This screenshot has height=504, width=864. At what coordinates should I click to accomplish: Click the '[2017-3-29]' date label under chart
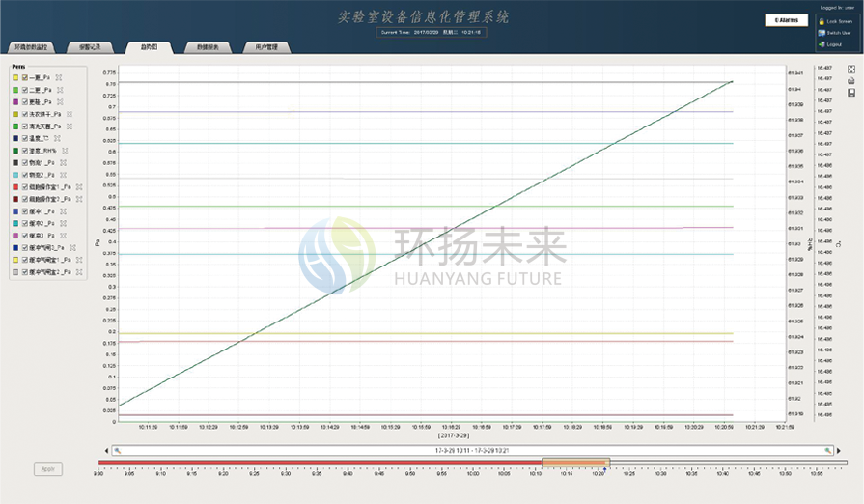pos(454,435)
